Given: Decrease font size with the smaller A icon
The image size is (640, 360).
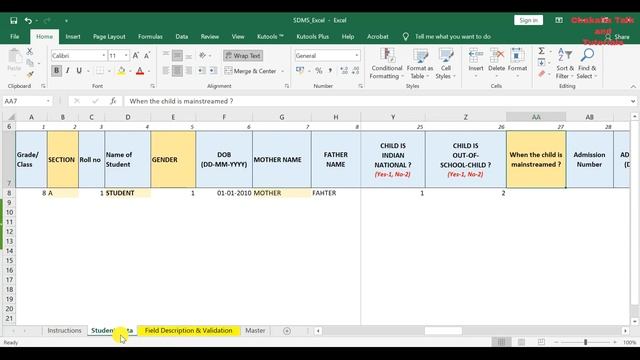Looking at the screenshot, I should tap(147, 56).
